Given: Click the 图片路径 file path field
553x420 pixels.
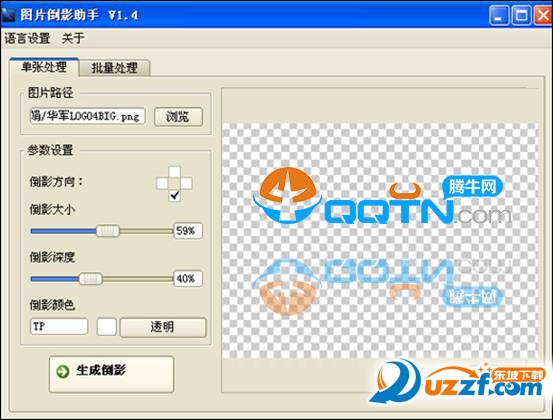Looking at the screenshot, I should tap(87, 116).
